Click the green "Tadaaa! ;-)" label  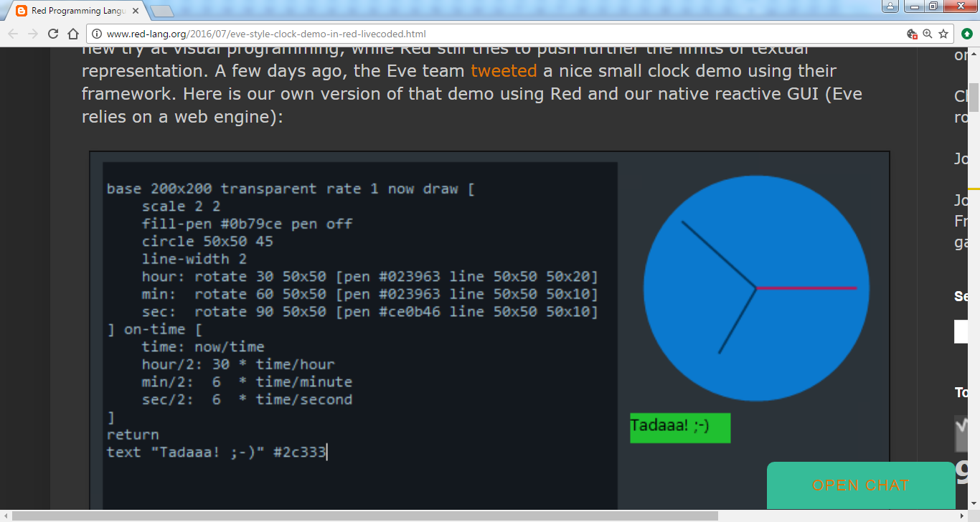[680, 428]
